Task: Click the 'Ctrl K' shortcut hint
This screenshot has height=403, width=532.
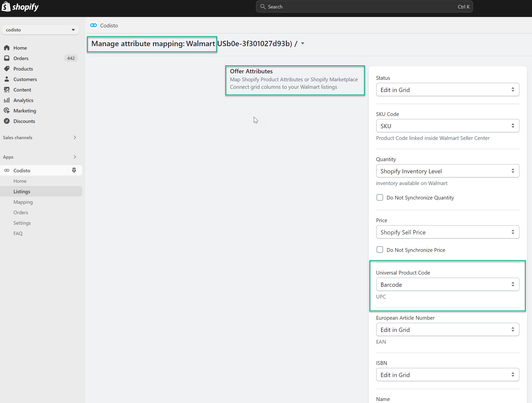Action: [463, 7]
